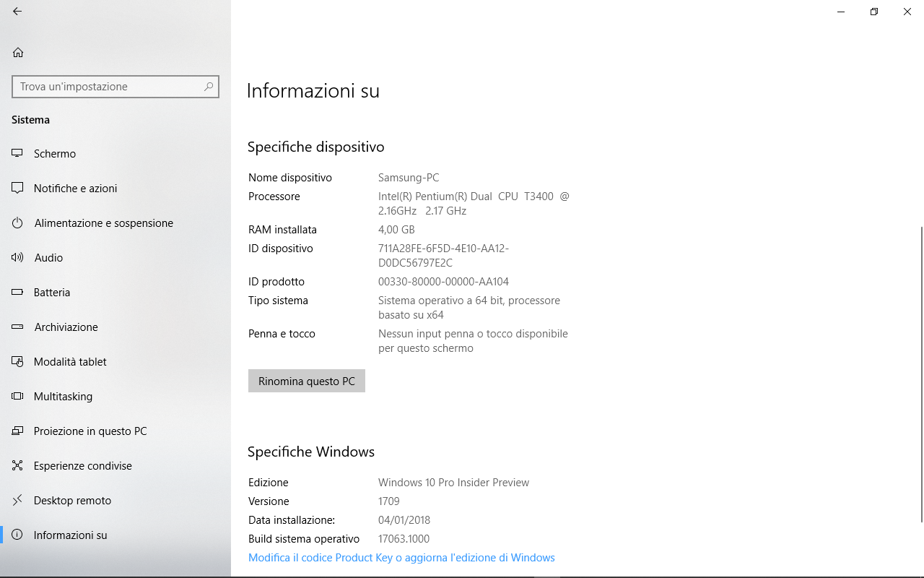Screen dimensions: 924x578
Task: Open the Multitasking section
Action: pos(115,396)
